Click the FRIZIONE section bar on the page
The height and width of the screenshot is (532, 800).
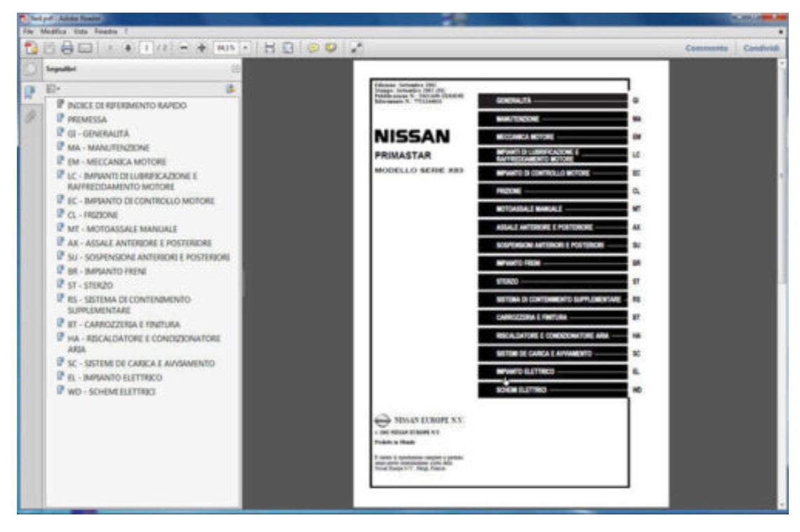[552, 192]
